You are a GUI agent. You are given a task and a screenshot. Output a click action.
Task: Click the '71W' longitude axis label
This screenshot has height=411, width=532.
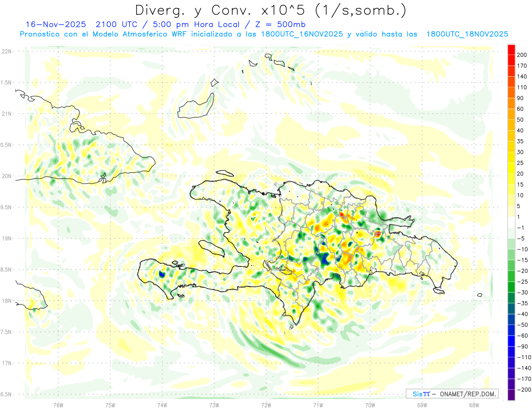click(x=318, y=405)
